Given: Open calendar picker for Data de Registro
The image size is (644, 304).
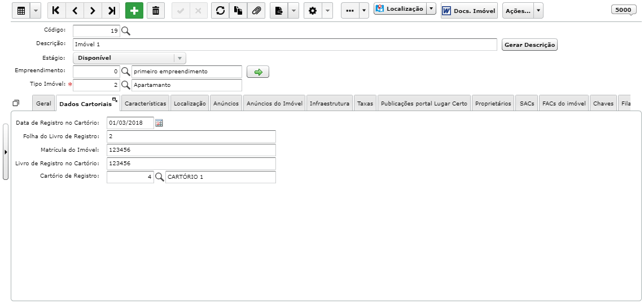Looking at the screenshot, I should pos(159,123).
